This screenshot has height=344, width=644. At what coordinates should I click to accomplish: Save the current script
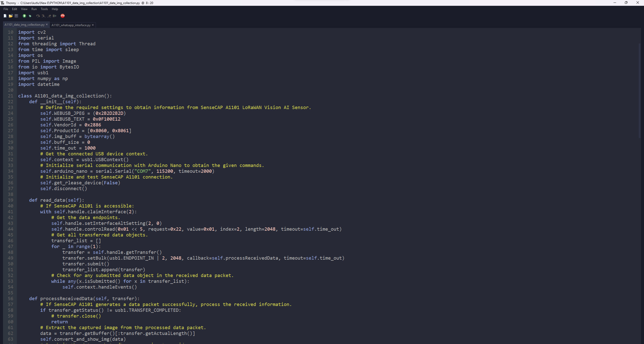coord(16,16)
